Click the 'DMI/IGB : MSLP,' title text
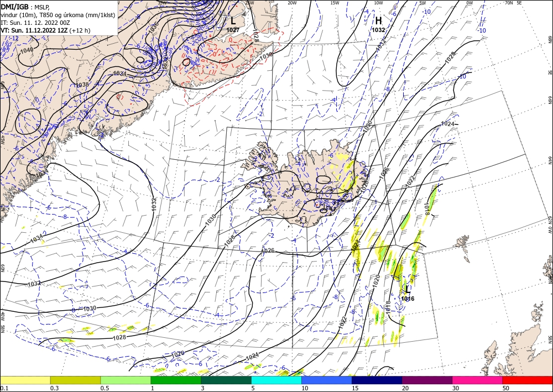 [x=25, y=6]
